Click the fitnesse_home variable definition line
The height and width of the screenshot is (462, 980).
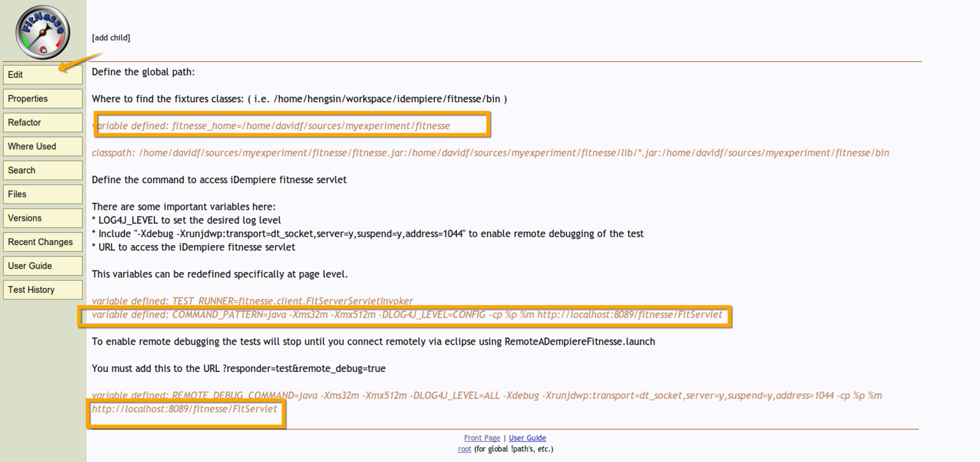[271, 126]
